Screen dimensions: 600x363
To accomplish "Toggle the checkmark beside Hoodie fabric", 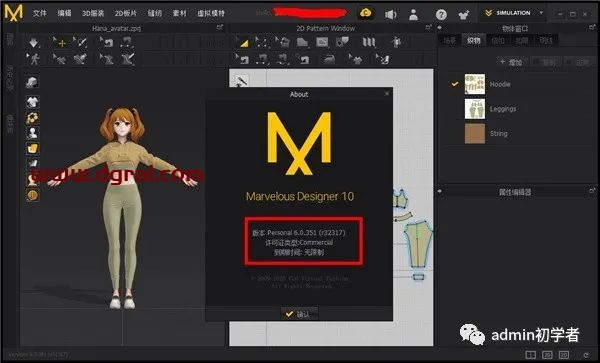I will pyautogui.click(x=455, y=83).
